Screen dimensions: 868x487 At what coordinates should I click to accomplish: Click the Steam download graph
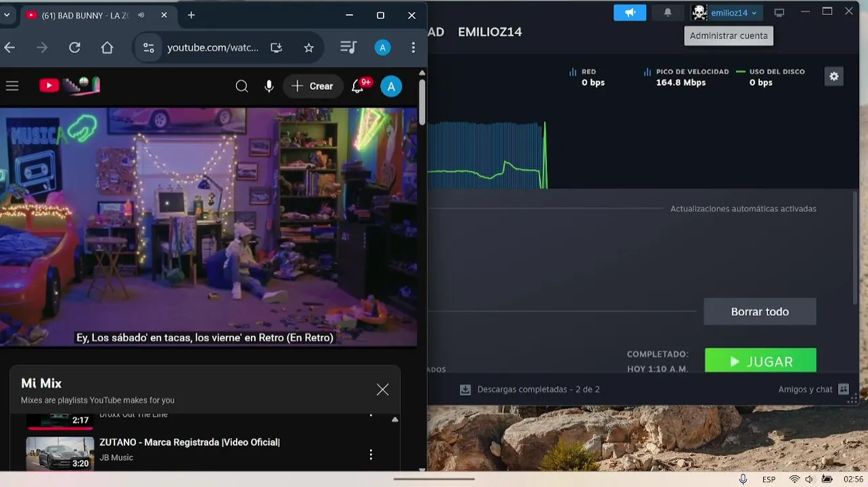487,156
